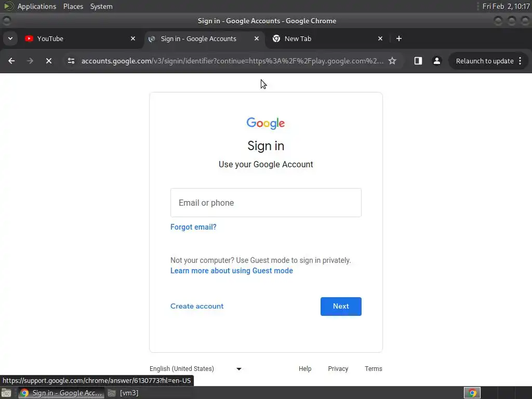Expand the English (United States) language dropdown
532x399 pixels.
196,369
